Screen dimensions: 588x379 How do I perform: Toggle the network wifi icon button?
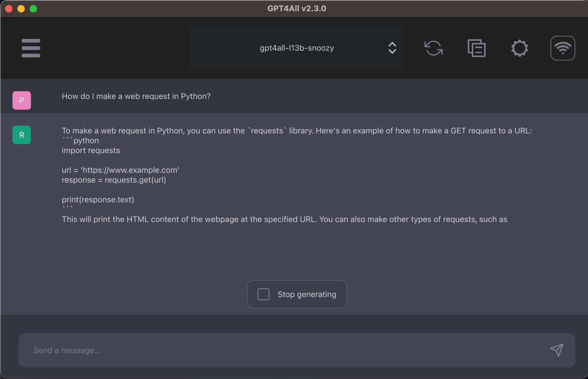pyautogui.click(x=562, y=48)
